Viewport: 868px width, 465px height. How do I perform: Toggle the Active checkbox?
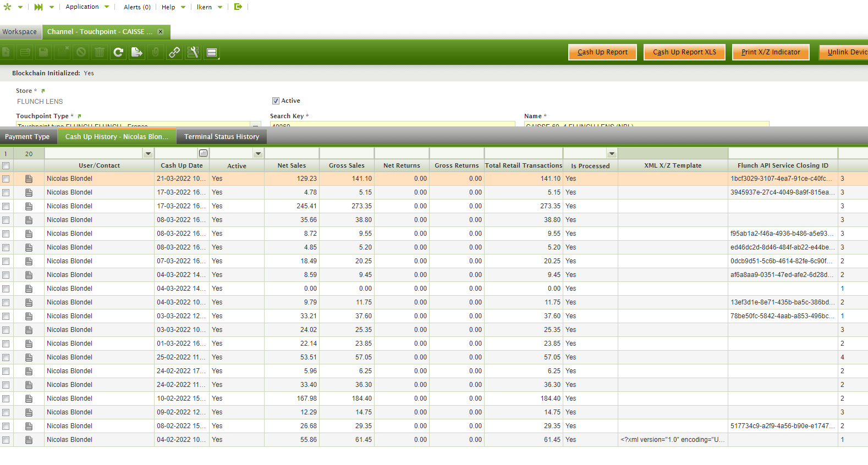(x=276, y=101)
